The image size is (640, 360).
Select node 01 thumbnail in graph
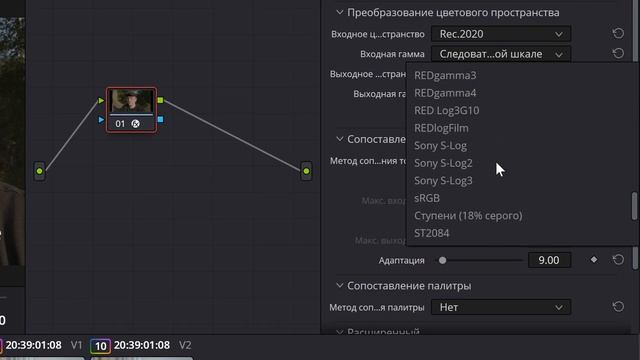point(131,101)
